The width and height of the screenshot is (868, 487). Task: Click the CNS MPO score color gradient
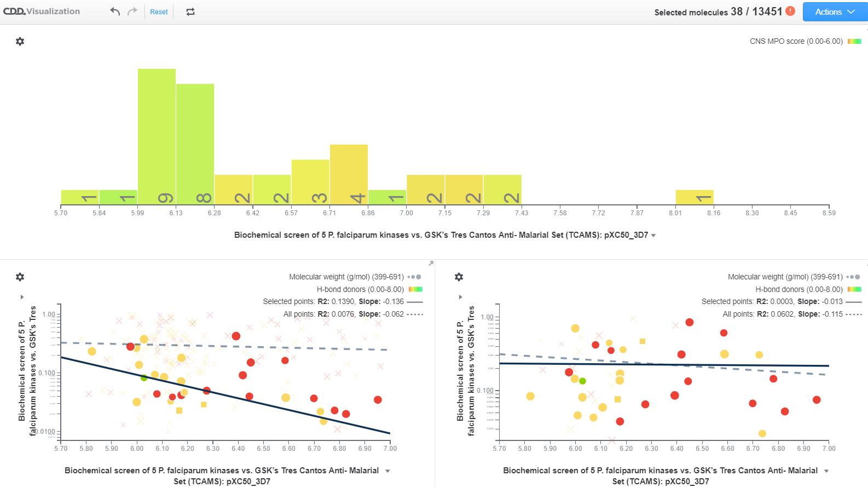coord(854,42)
